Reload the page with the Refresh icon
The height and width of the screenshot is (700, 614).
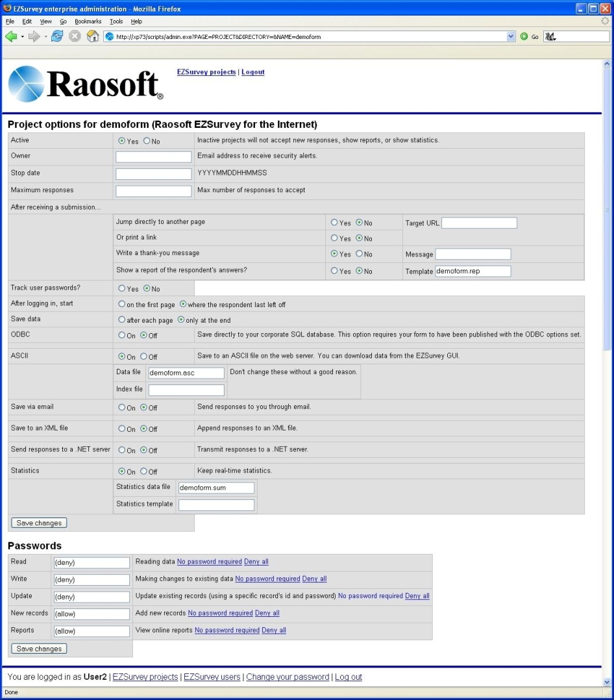pyautogui.click(x=57, y=36)
